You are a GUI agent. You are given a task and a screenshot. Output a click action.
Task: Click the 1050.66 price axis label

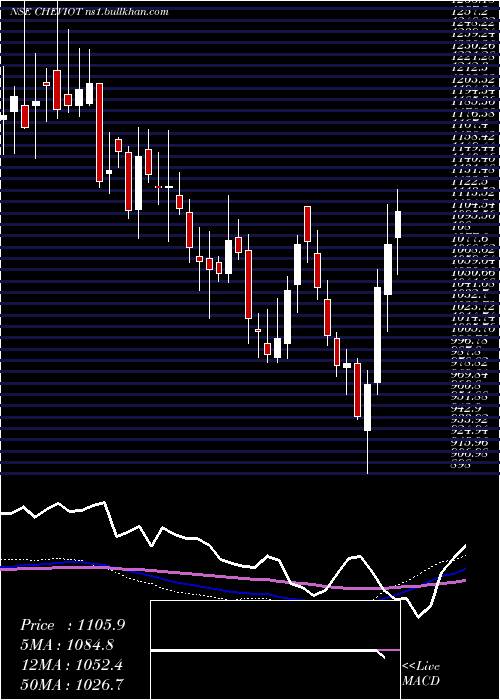(474, 272)
